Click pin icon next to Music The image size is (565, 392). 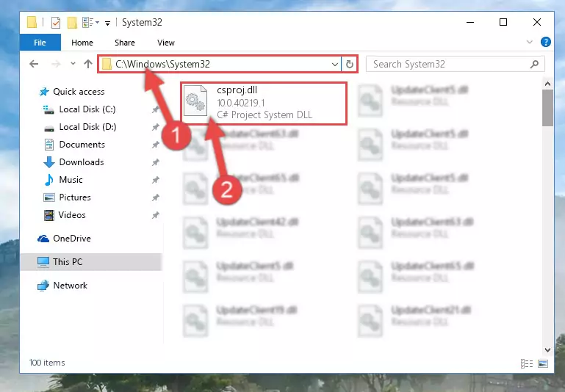[155, 180]
